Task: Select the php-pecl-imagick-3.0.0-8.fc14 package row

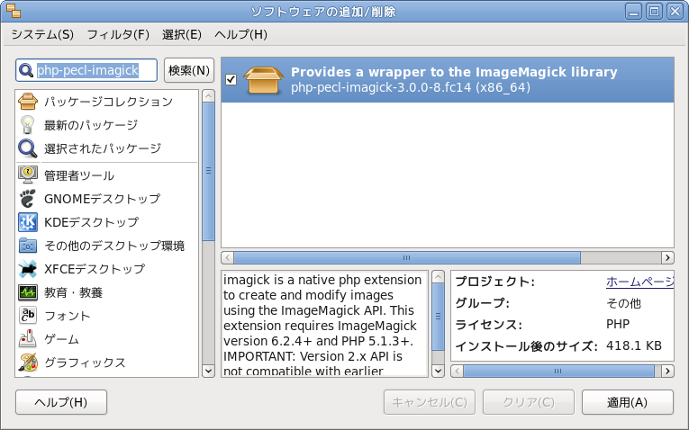Action: pos(447,80)
